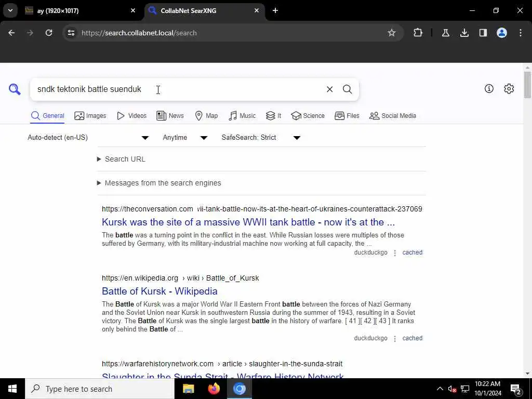
Task: Open File Explorer from taskbar
Action: click(188, 389)
